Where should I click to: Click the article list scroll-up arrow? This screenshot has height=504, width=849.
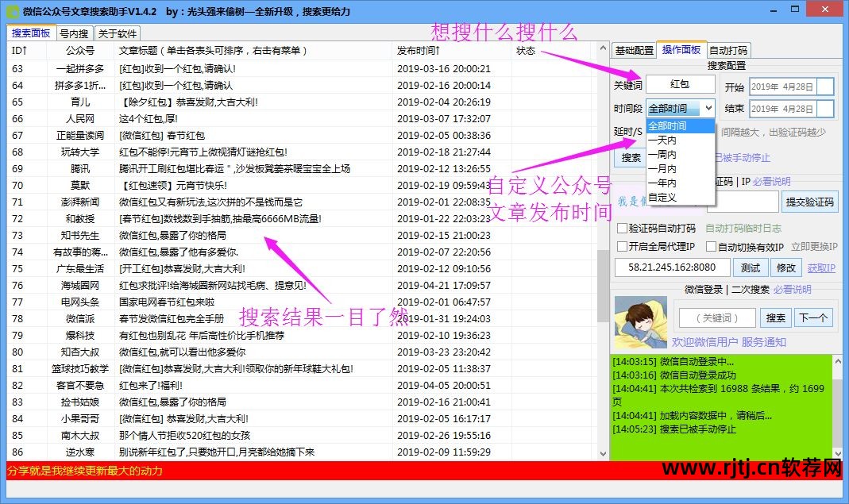pos(603,48)
